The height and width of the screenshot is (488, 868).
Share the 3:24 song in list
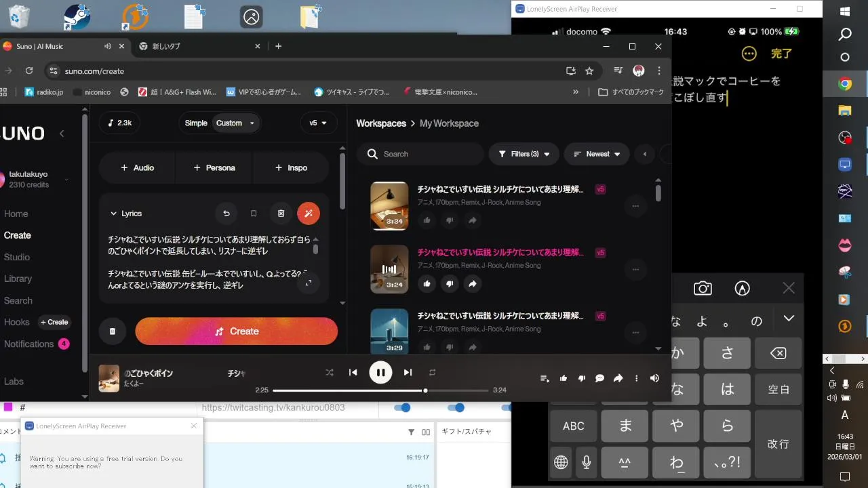473,283
